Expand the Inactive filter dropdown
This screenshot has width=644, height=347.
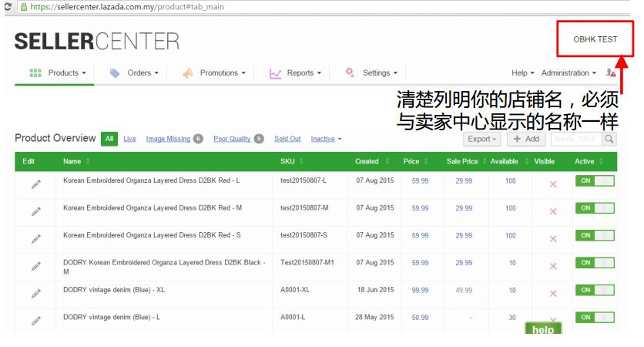[326, 139]
